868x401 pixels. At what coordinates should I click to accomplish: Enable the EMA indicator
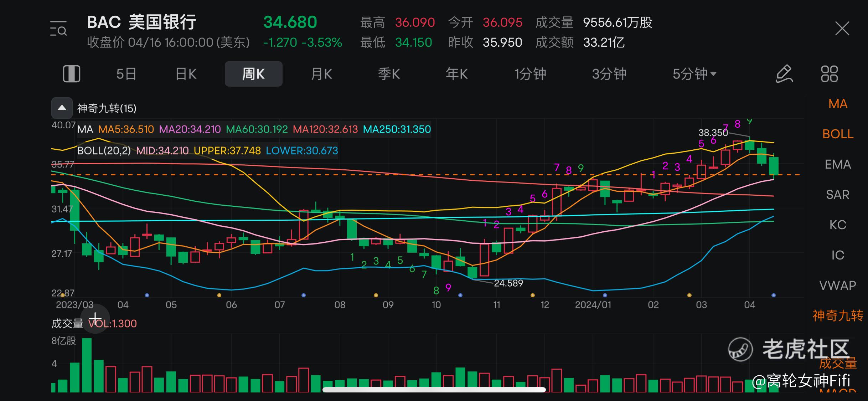pyautogui.click(x=838, y=164)
